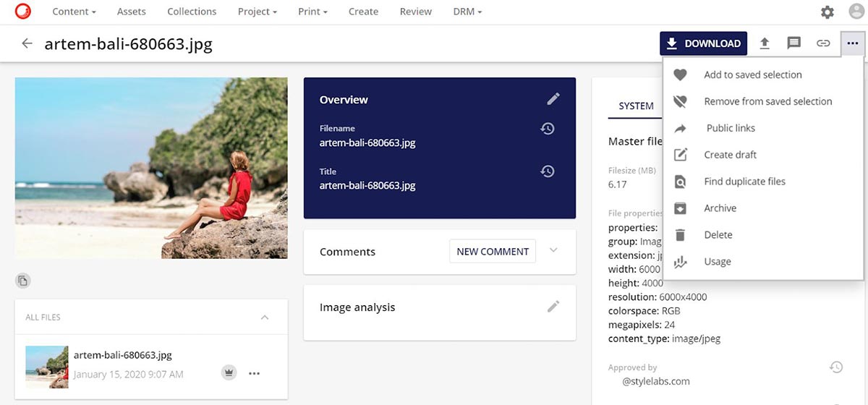The width and height of the screenshot is (868, 405).
Task: Open three-dots menu for artem-bali file row
Action: point(254,373)
